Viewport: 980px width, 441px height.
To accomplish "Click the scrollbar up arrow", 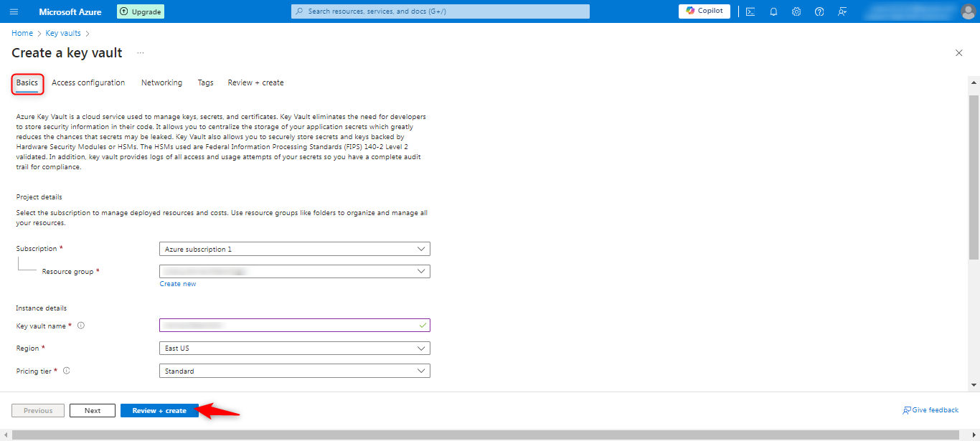I will (x=974, y=82).
